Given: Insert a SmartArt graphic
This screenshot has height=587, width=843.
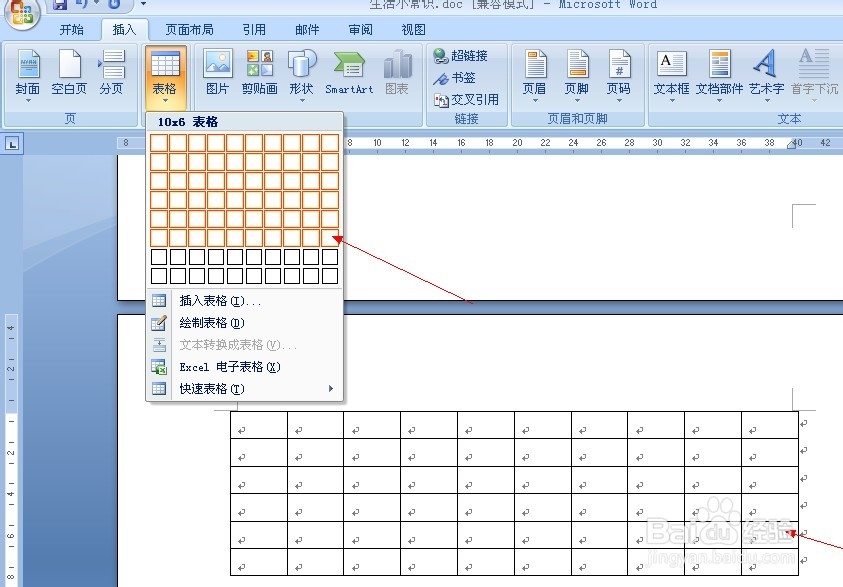Looking at the screenshot, I should 348,75.
